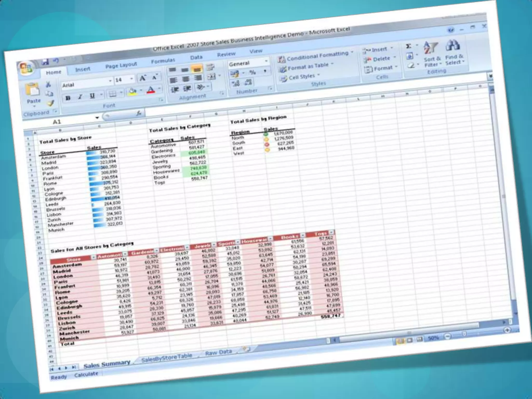Switch to the Page Layout ribbon tab
Image resolution: width=532 pixels, height=399 pixels.
pyautogui.click(x=121, y=65)
